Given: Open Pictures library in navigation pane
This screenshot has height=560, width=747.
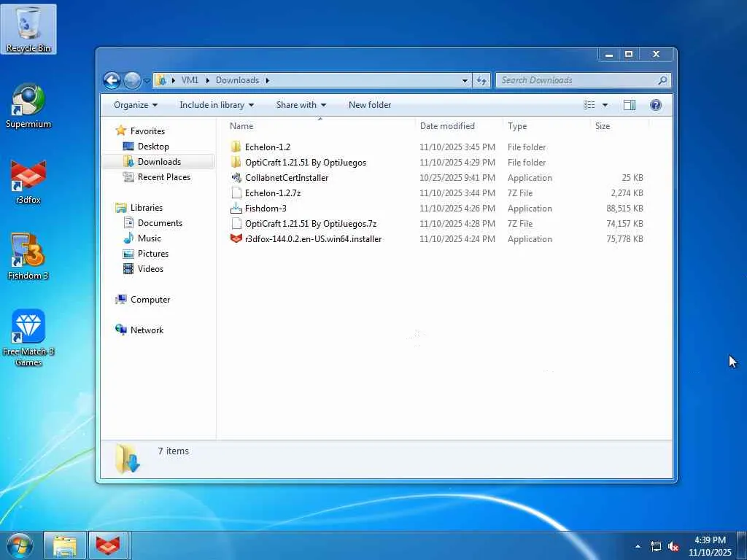Looking at the screenshot, I should (153, 253).
